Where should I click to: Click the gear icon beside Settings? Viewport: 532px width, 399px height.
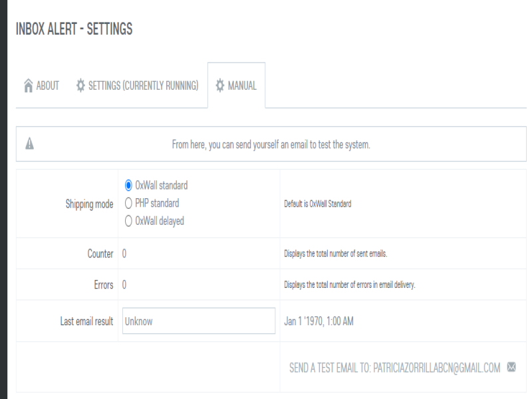(80, 86)
